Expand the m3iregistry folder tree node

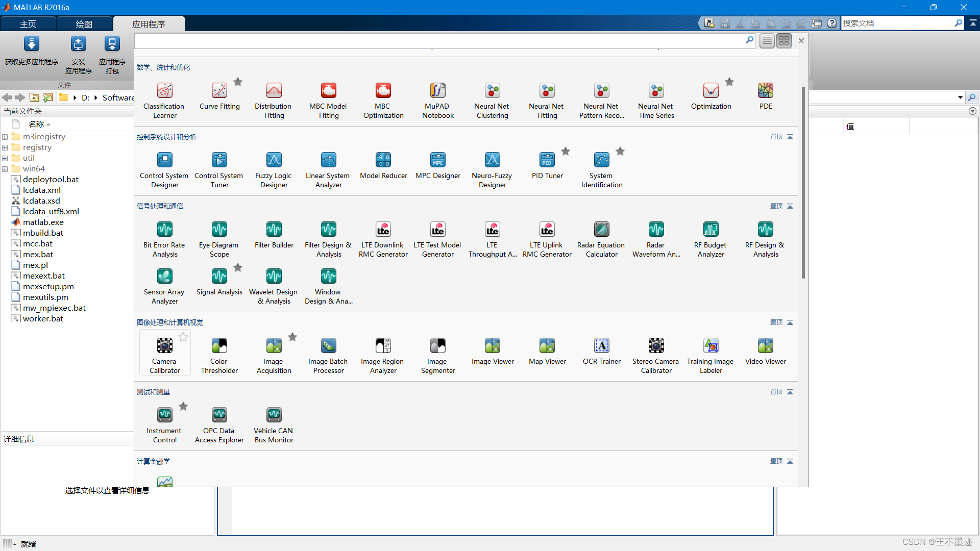pos(5,137)
